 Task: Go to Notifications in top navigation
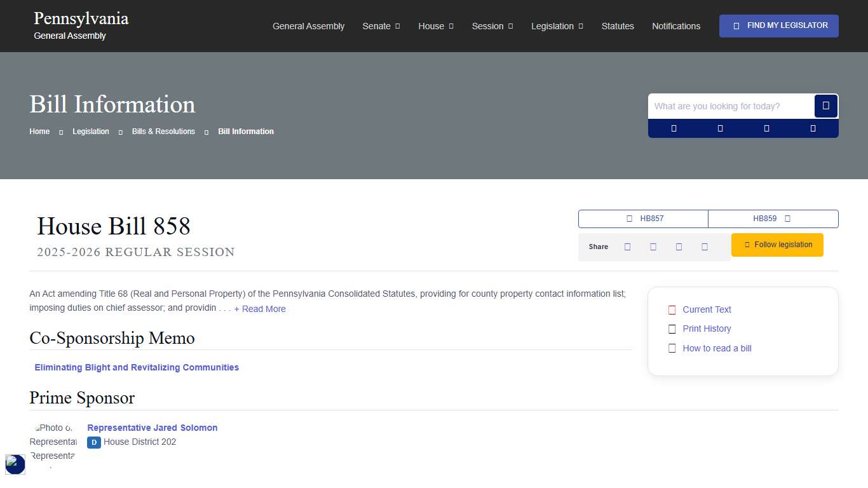click(675, 26)
